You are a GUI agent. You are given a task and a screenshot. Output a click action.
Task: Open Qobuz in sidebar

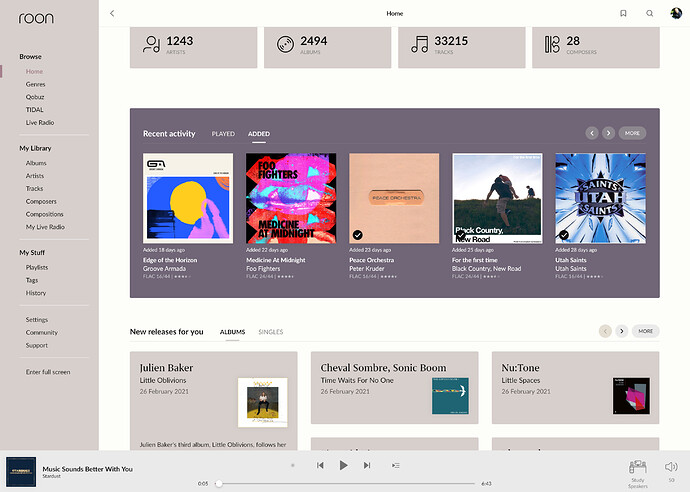click(x=35, y=97)
